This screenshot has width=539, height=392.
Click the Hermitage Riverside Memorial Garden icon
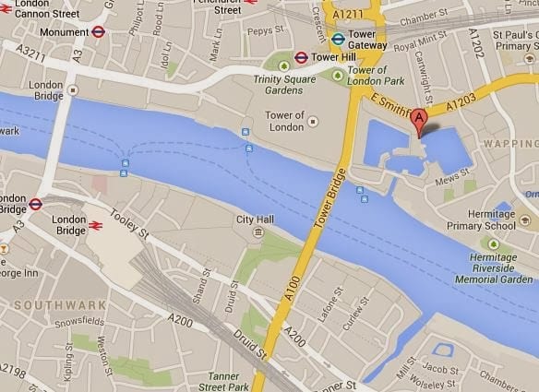tap(494, 244)
